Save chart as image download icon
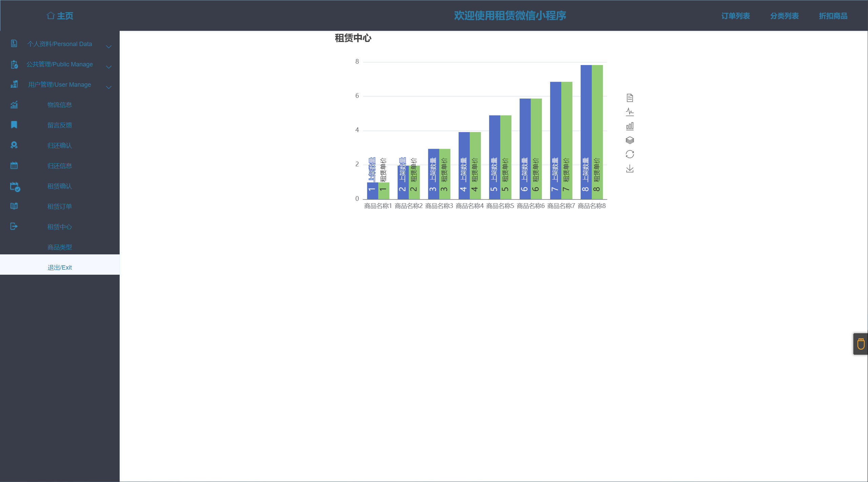 629,169
